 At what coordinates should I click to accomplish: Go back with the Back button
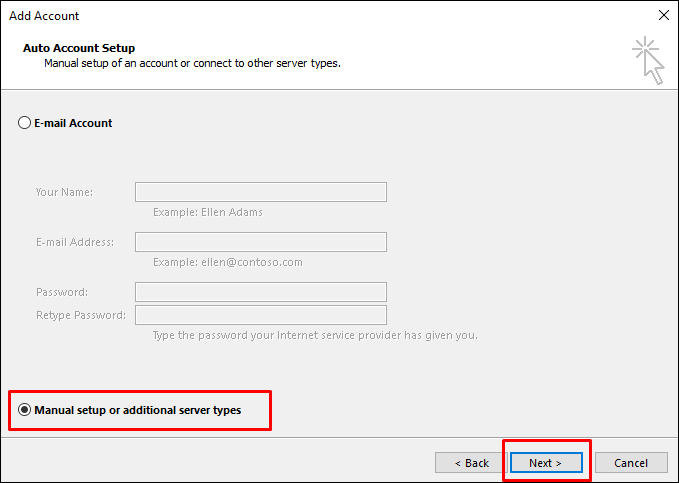pyautogui.click(x=471, y=463)
